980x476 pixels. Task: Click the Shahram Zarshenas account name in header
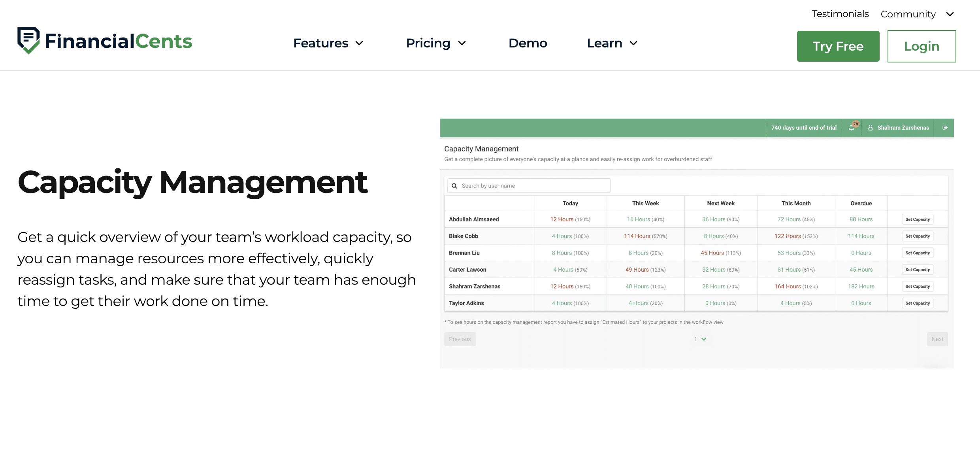[903, 128]
